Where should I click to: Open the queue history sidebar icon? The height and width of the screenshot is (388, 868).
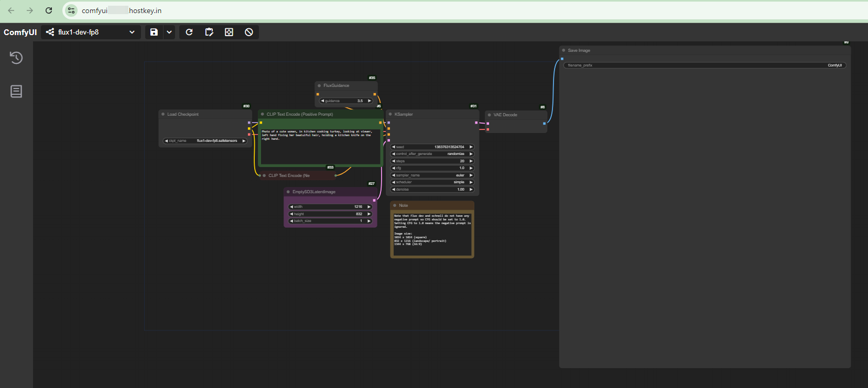tap(16, 58)
